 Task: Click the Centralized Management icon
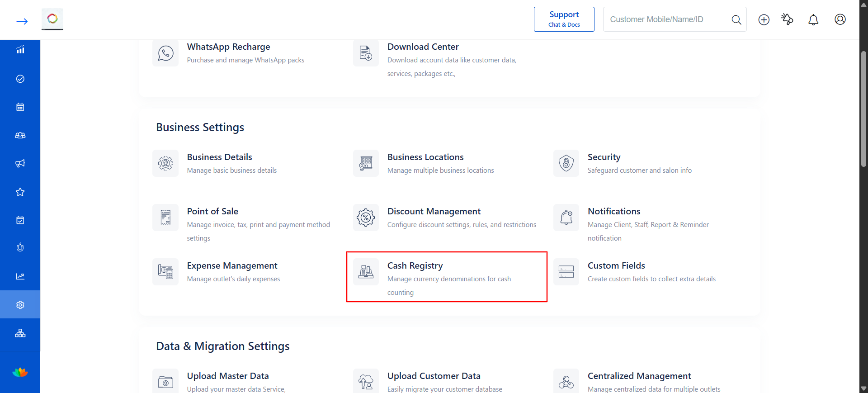coord(566,382)
